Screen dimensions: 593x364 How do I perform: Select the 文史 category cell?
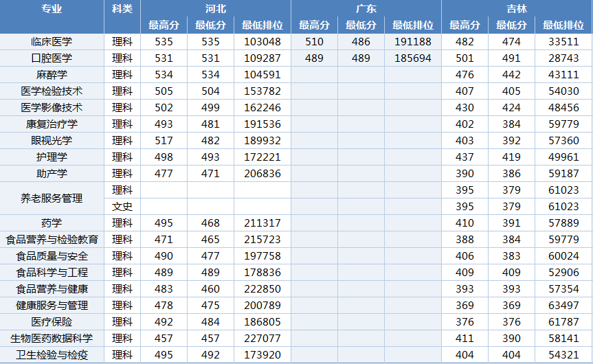[122, 207]
